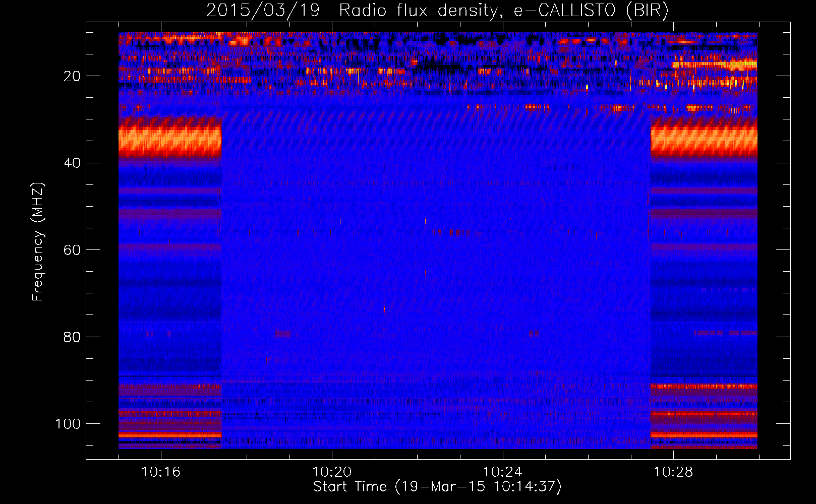This screenshot has width=816, height=504.
Task: Click the 10:16 time tick label
Action: (161, 472)
